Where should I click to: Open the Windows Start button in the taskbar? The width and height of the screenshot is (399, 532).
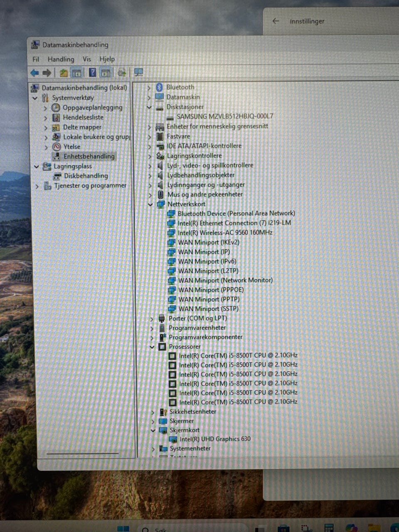click(123, 528)
